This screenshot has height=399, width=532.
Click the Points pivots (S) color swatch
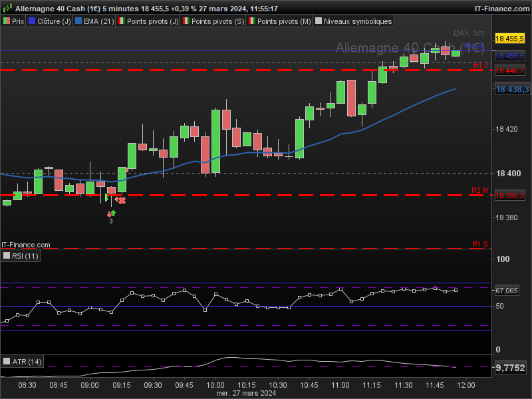coord(186,21)
